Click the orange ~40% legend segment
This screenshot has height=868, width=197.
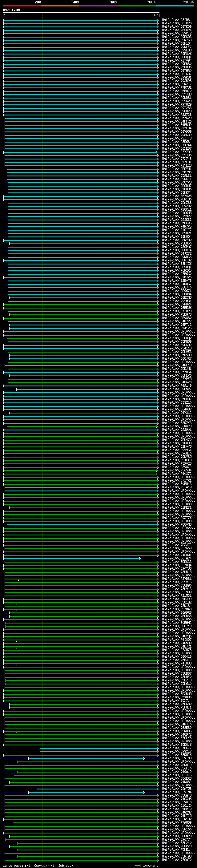coord(60,6)
